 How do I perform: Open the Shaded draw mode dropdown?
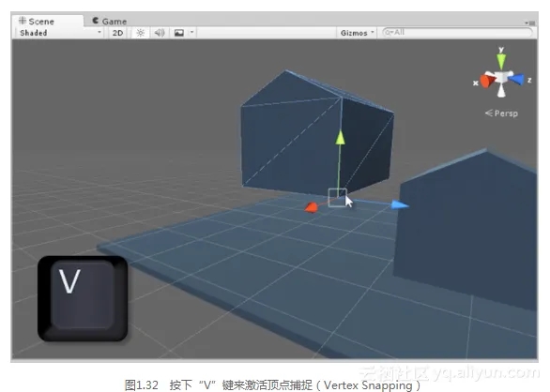point(60,33)
